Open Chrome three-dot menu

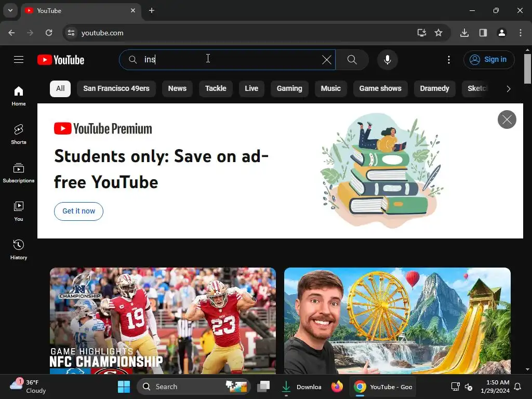(x=521, y=33)
